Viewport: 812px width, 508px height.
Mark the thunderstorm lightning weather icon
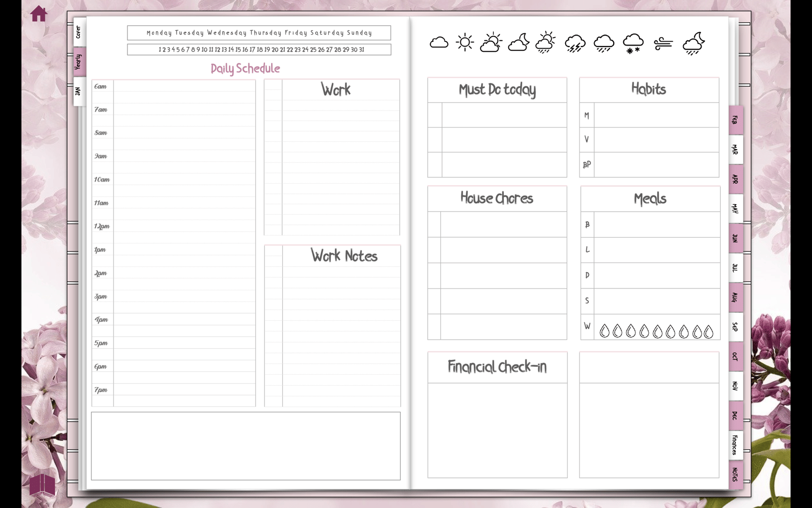pyautogui.click(x=575, y=43)
